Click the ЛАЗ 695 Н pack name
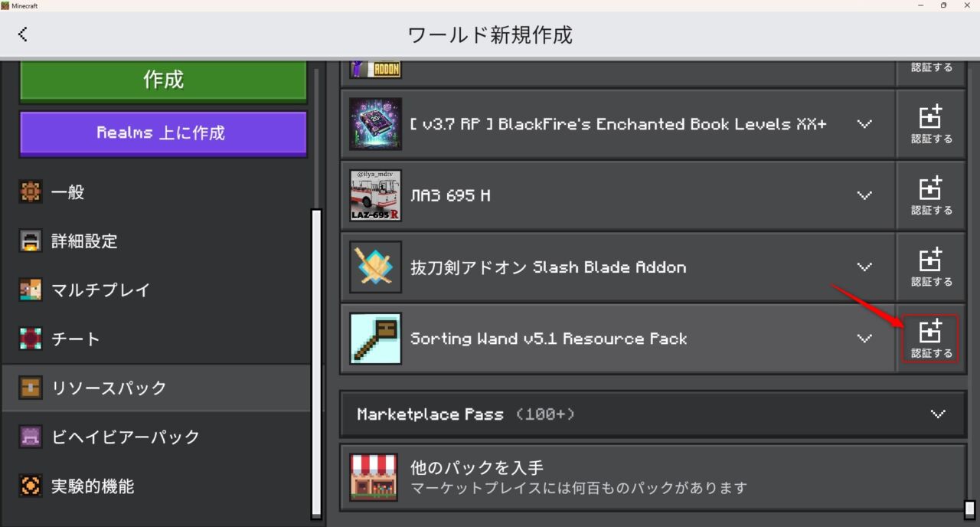The height and width of the screenshot is (527, 980). 450,195
